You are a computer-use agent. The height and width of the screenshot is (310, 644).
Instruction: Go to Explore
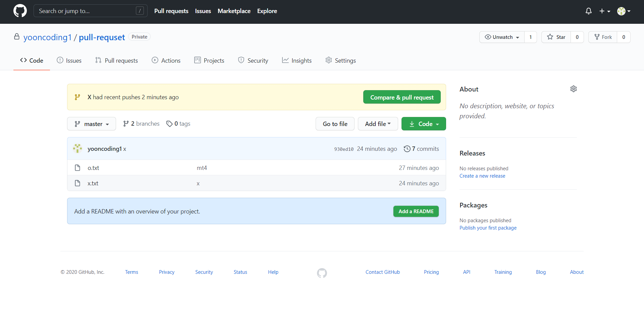point(267,11)
